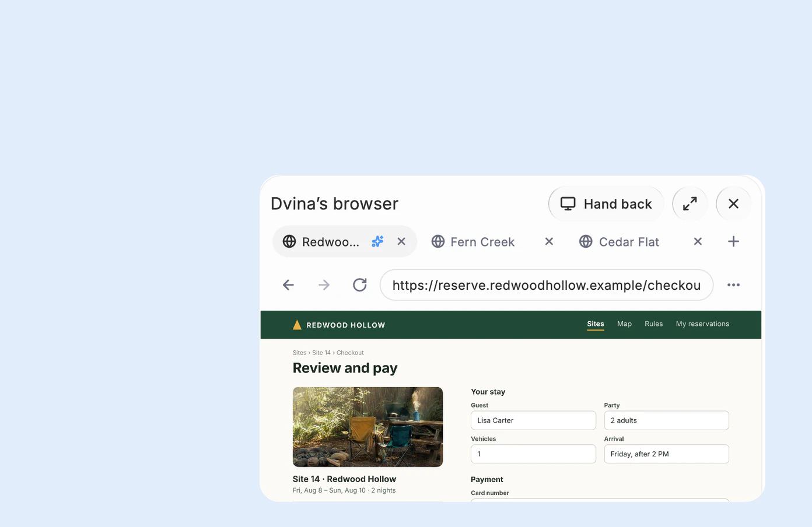Open the three-dot browser menu
The image size is (812, 527).
pos(733,285)
